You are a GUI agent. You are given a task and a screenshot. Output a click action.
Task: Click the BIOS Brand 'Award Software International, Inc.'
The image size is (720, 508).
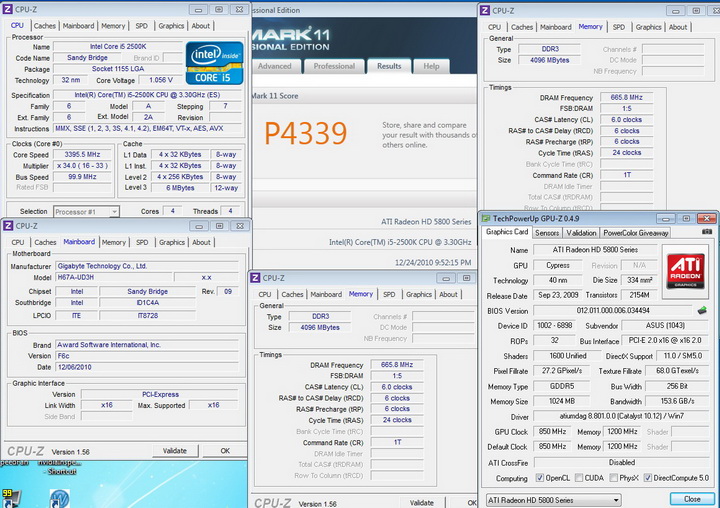(x=147, y=344)
